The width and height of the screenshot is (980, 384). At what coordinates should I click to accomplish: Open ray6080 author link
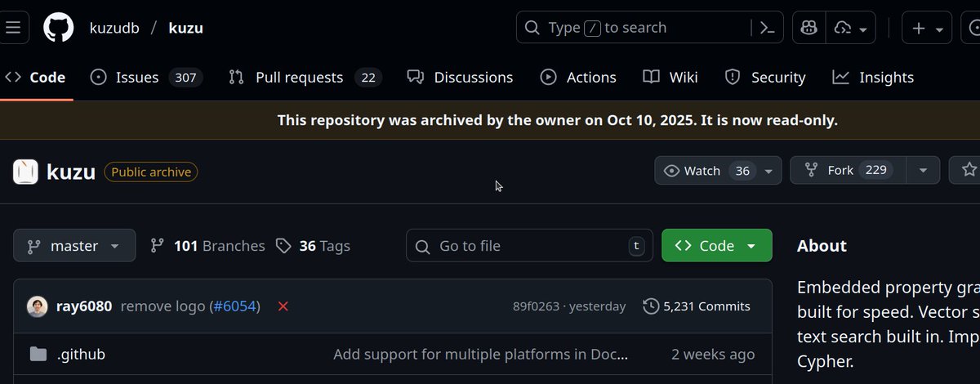84,306
